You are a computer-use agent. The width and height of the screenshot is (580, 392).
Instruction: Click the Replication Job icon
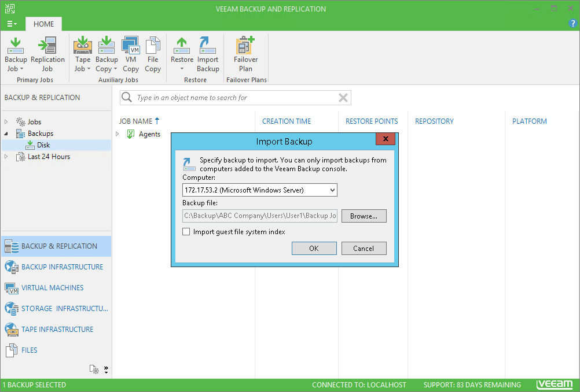(x=47, y=45)
